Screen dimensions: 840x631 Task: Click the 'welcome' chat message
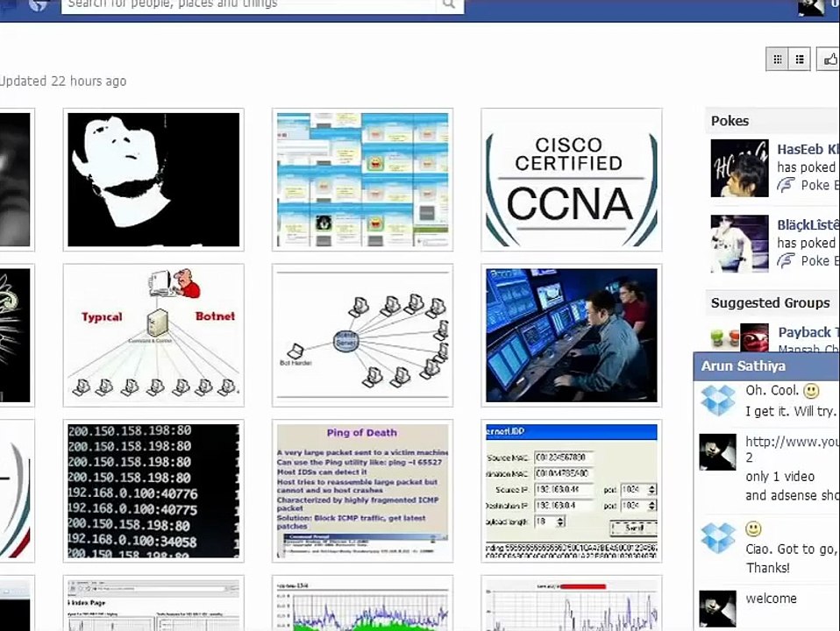point(771,599)
